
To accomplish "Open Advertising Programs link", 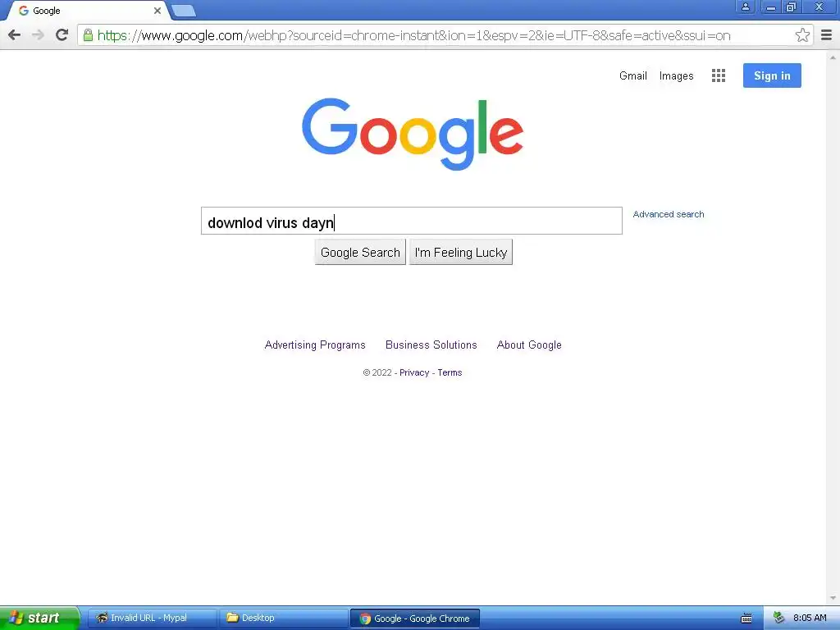I will coord(315,345).
